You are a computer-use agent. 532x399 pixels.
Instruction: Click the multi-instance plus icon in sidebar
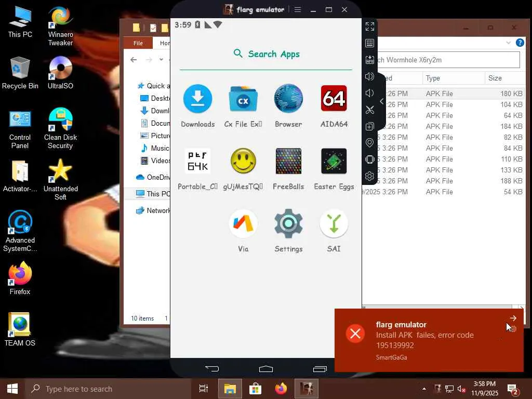[x=370, y=127]
